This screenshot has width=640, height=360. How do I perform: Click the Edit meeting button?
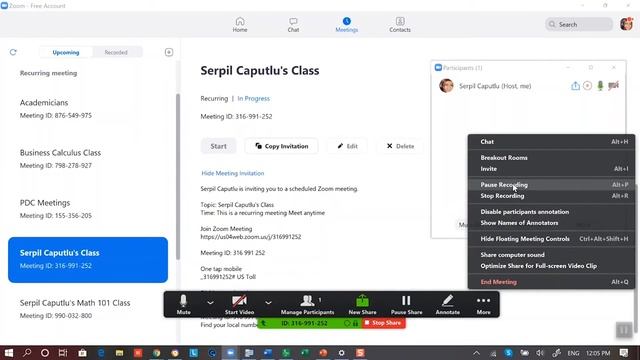tap(347, 146)
